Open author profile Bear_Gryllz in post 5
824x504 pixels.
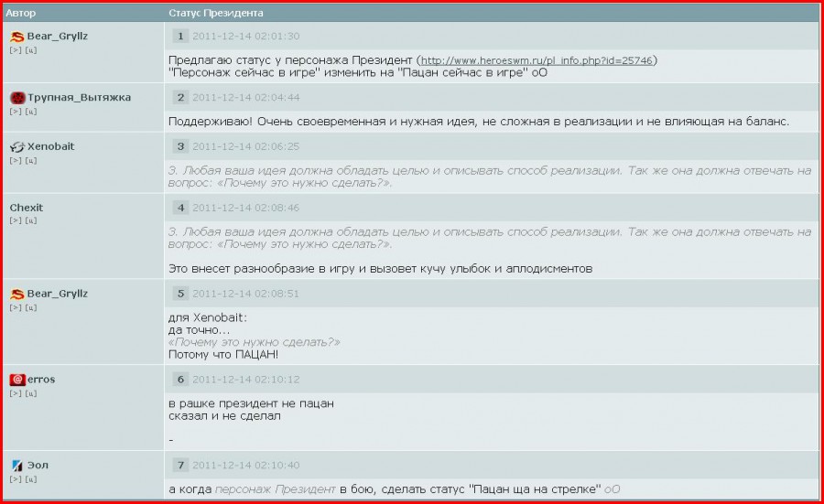coord(58,294)
